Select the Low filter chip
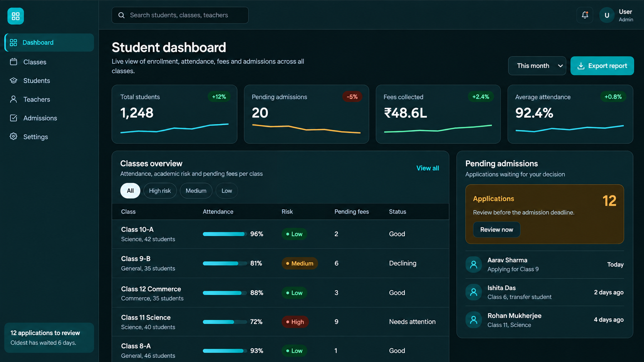644x362 pixels. click(227, 191)
